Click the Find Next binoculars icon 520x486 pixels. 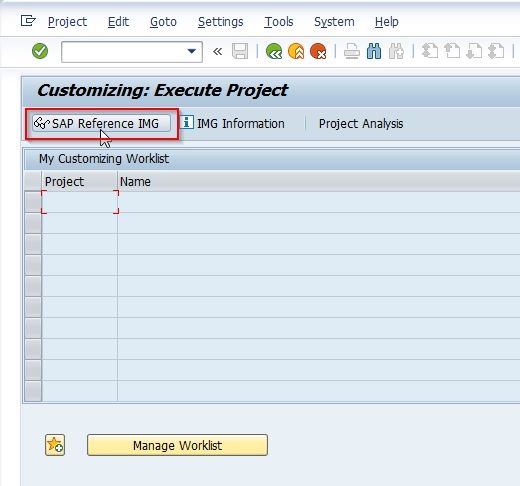tap(396, 51)
